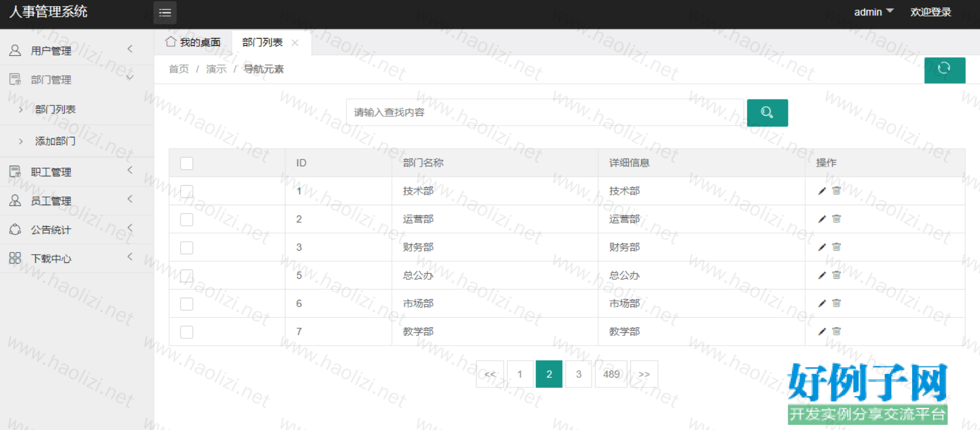This screenshot has width=980, height=430.
Task: Expand the 用户管理 sidebar menu
Action: click(x=50, y=50)
